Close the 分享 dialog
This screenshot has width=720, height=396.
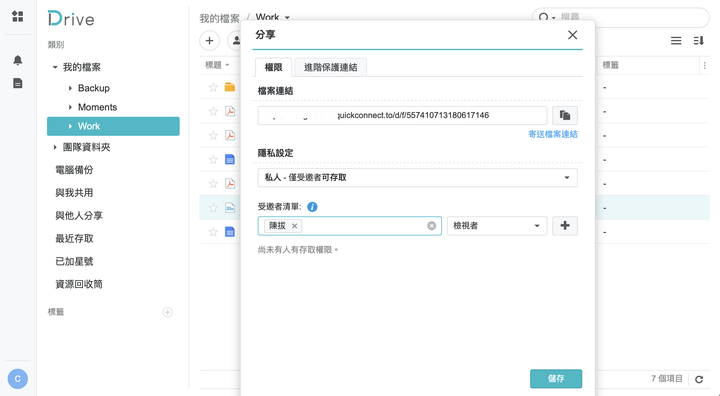pyautogui.click(x=572, y=35)
